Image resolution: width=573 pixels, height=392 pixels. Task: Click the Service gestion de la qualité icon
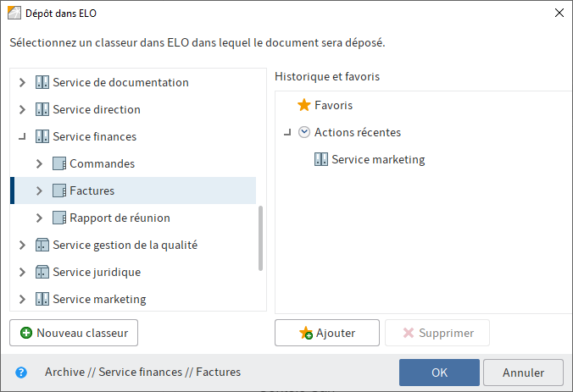pos(42,245)
